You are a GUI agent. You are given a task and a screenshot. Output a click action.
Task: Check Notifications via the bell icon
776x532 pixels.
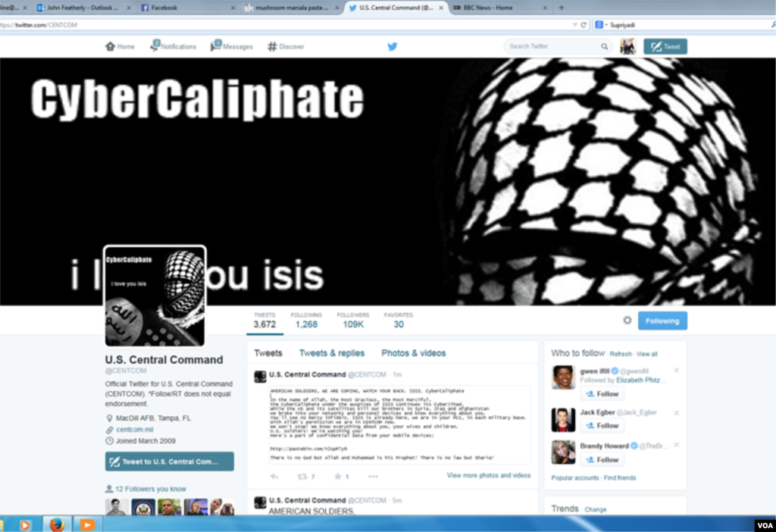coord(154,46)
